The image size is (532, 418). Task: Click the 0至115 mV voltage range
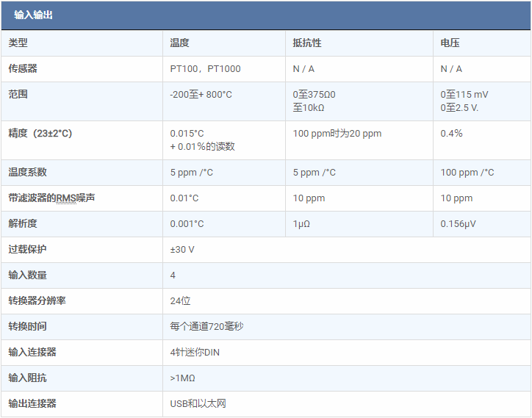(x=464, y=95)
